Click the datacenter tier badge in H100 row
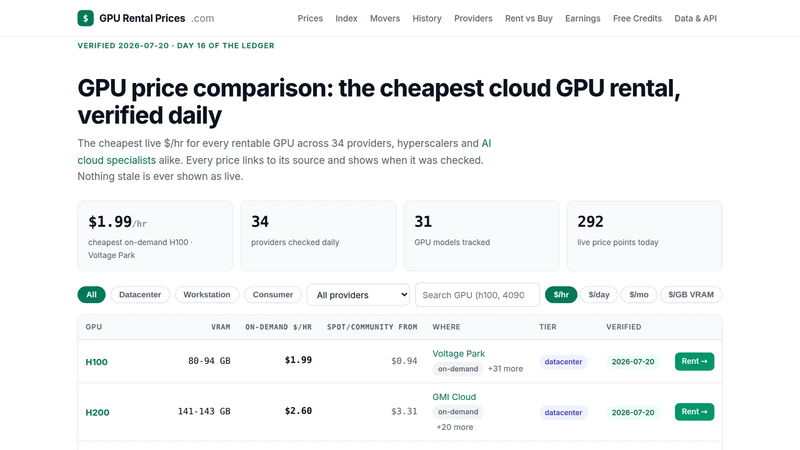This screenshot has width=800, height=450. tap(563, 362)
